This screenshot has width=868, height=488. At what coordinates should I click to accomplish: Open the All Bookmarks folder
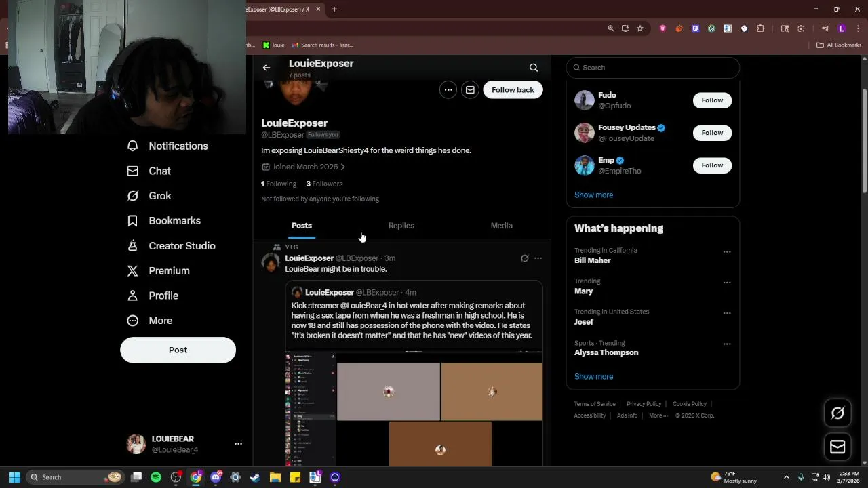coord(839,45)
